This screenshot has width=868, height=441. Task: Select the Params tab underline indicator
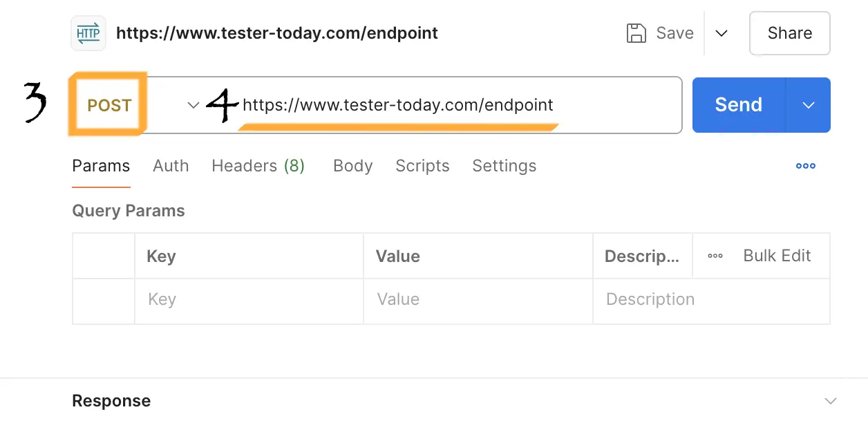[101, 185]
